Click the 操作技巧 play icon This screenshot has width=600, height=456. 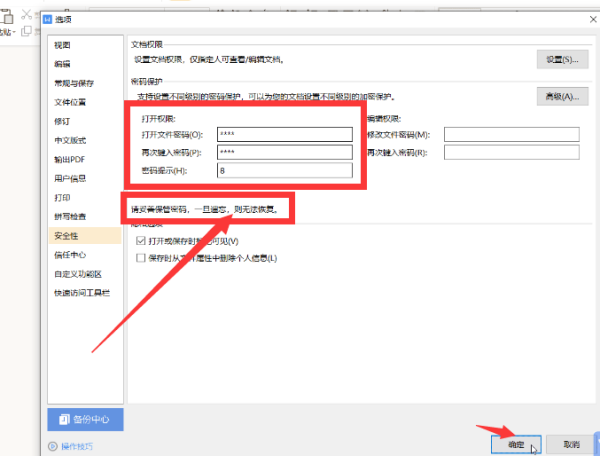point(52,446)
